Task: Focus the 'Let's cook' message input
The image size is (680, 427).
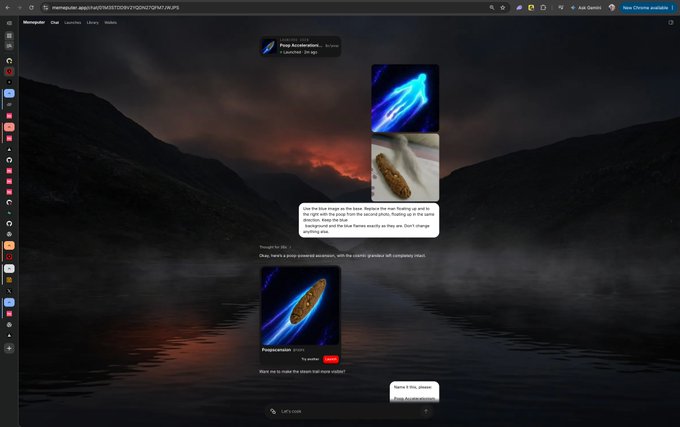Action: tap(350, 411)
